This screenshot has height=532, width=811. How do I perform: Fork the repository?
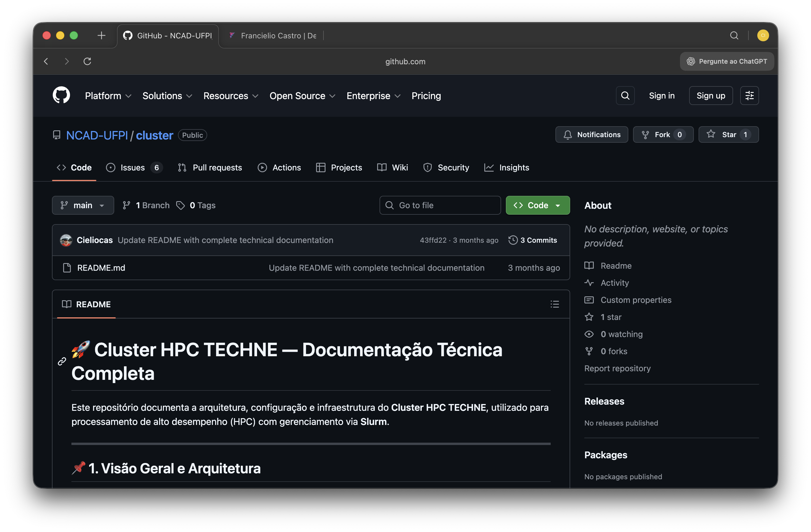[663, 134]
